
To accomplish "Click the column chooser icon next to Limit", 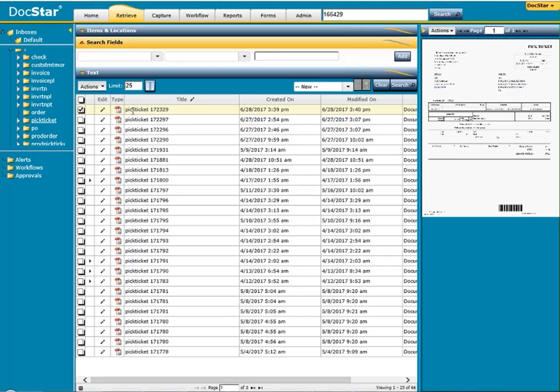I will point(150,86).
